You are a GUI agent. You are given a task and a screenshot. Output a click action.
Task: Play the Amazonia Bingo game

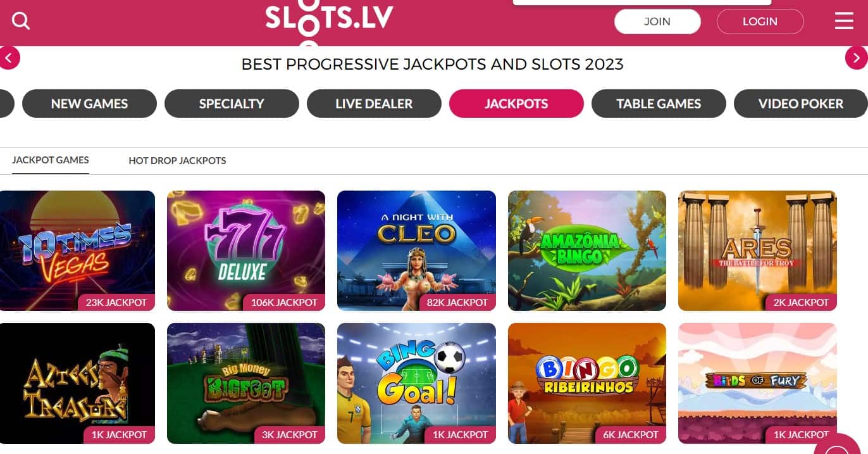pos(587,251)
